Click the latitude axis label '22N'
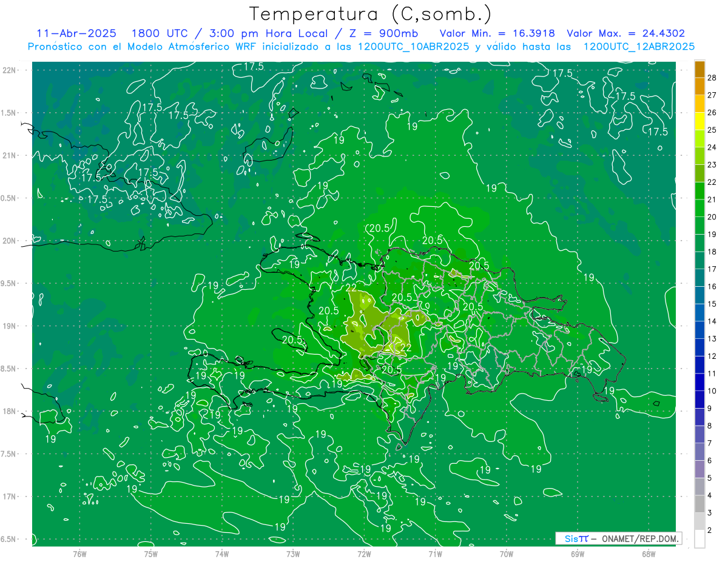728x562 pixels. 9,70
